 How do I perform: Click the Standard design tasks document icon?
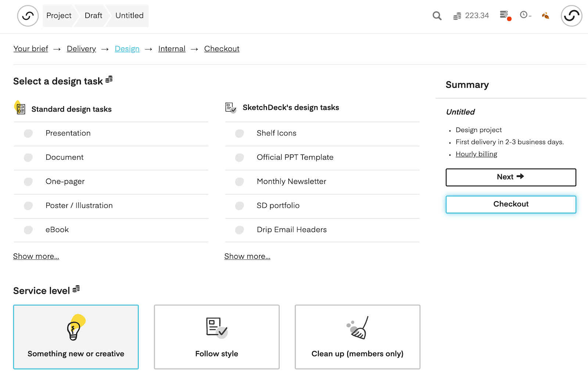(20, 108)
